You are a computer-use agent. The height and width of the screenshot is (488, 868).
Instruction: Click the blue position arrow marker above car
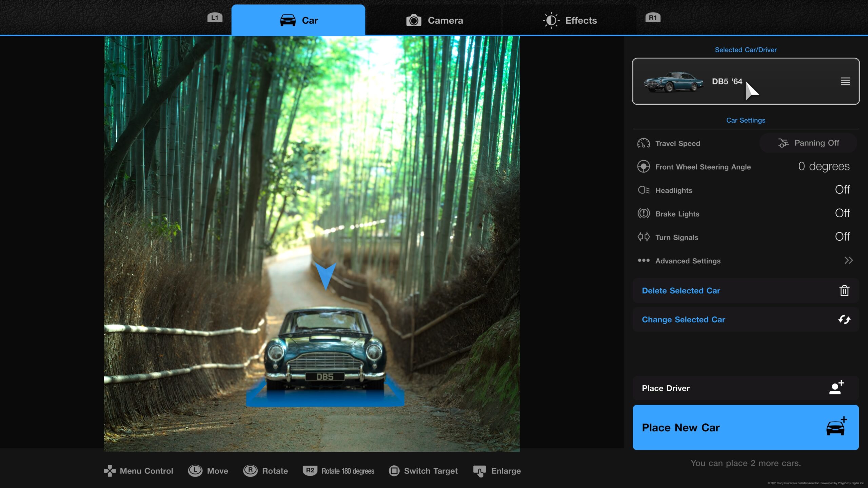325,276
